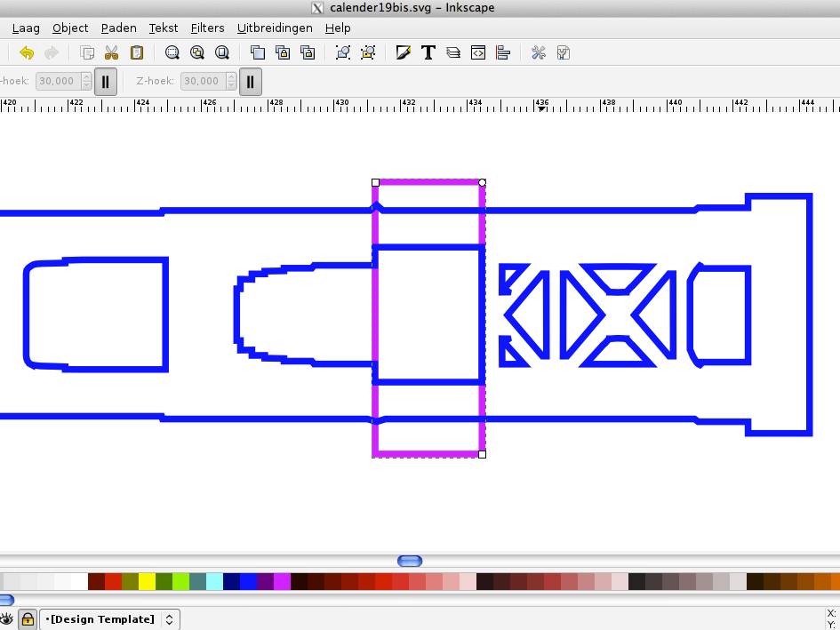This screenshot has width=840, height=630.
Task: Toggle the Y-hoek parallel lines button
Action: coord(106,82)
